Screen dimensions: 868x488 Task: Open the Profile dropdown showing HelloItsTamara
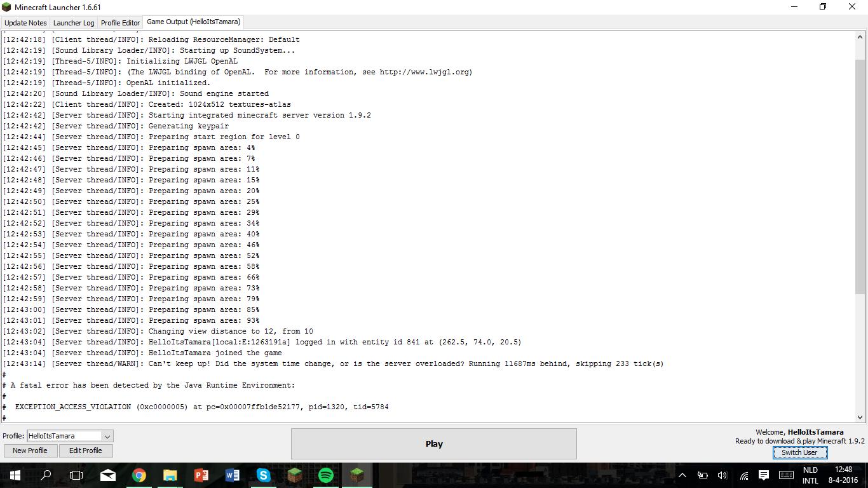pyautogui.click(x=70, y=436)
